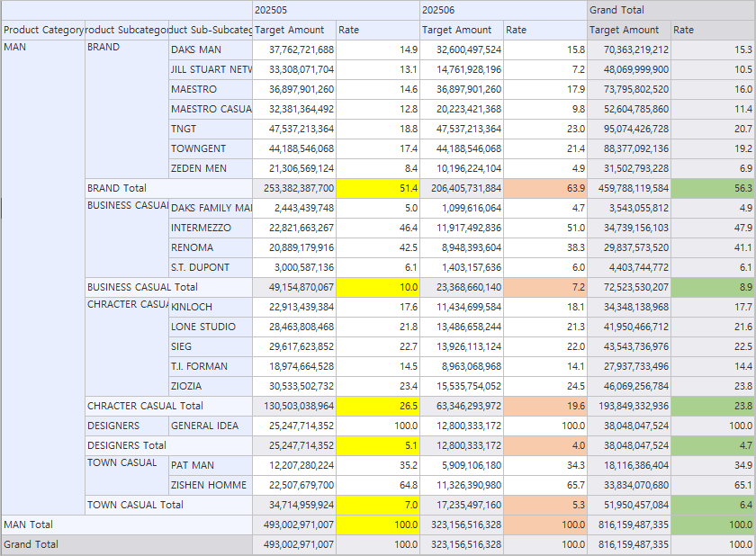Select the ZIOZIA row label
Viewport: 756px width, 556px height.
[x=211, y=386]
